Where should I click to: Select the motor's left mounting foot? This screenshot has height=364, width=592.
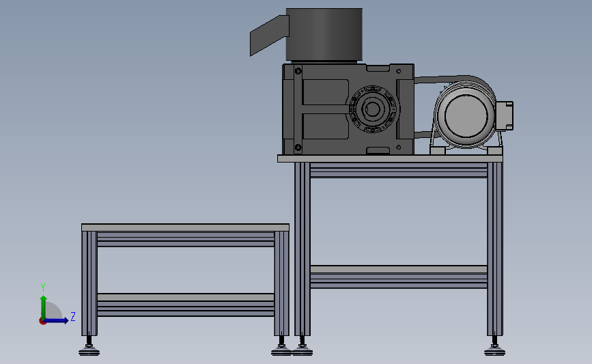click(438, 151)
